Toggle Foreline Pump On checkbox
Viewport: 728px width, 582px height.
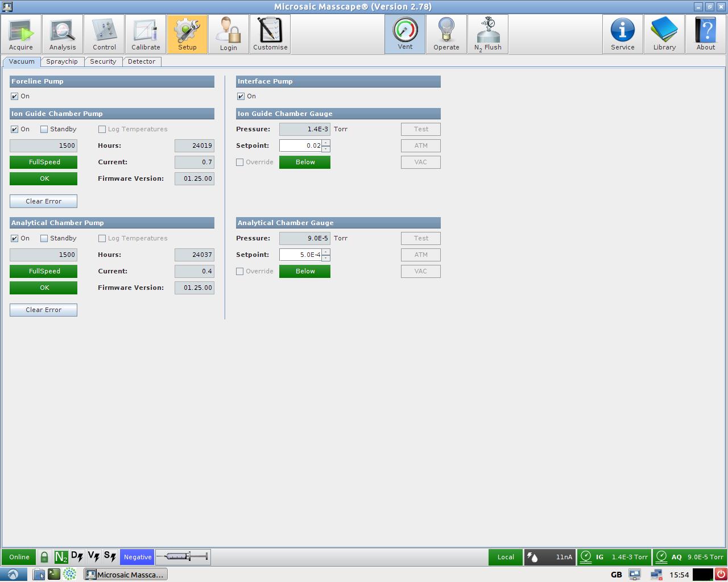tap(15, 97)
